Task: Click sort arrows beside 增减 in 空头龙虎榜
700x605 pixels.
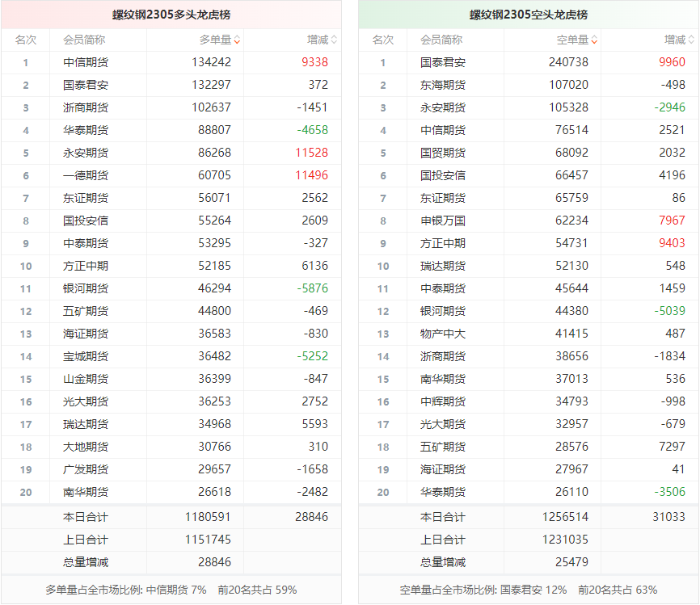Action: click(691, 40)
